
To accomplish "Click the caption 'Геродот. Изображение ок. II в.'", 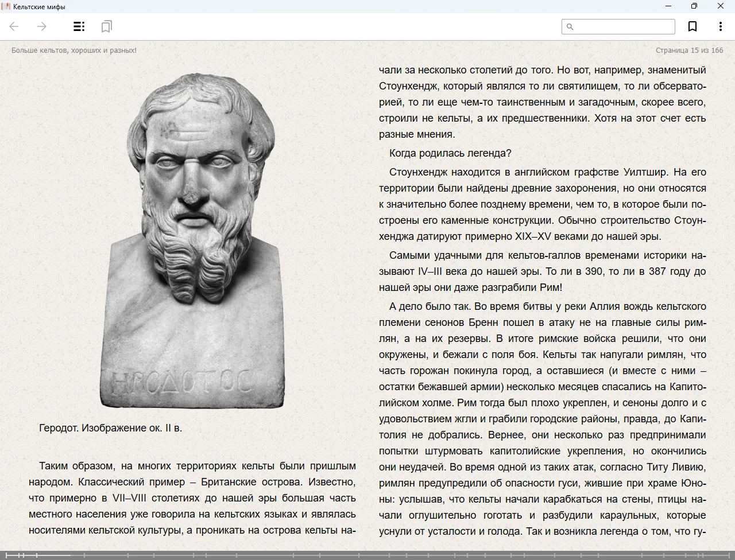I will tap(110, 428).
